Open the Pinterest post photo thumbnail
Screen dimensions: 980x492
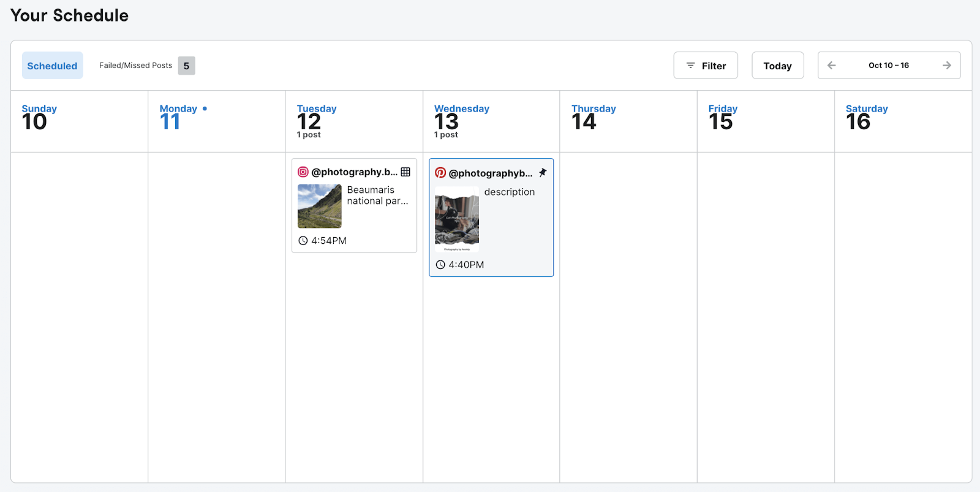457,220
